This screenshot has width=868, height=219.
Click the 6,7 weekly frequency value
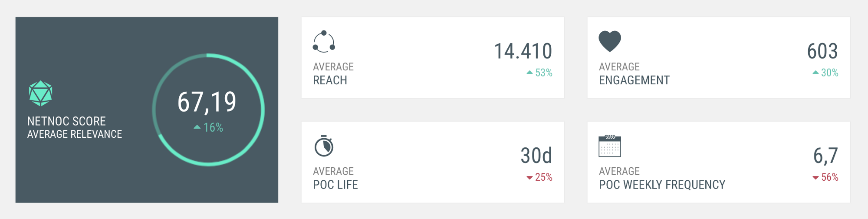(825, 156)
